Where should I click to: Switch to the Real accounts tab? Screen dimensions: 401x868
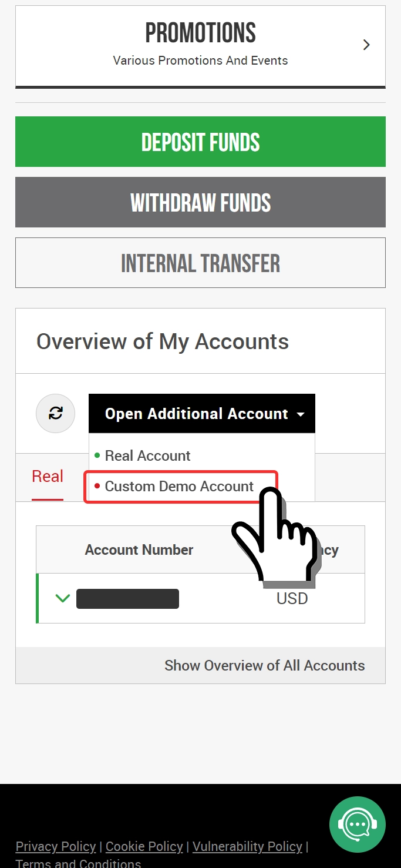click(x=48, y=477)
